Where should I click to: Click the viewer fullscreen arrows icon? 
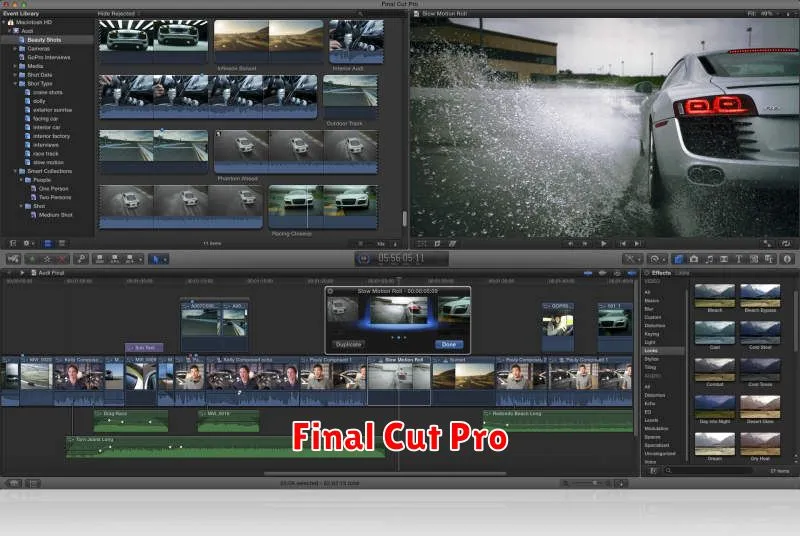point(767,244)
